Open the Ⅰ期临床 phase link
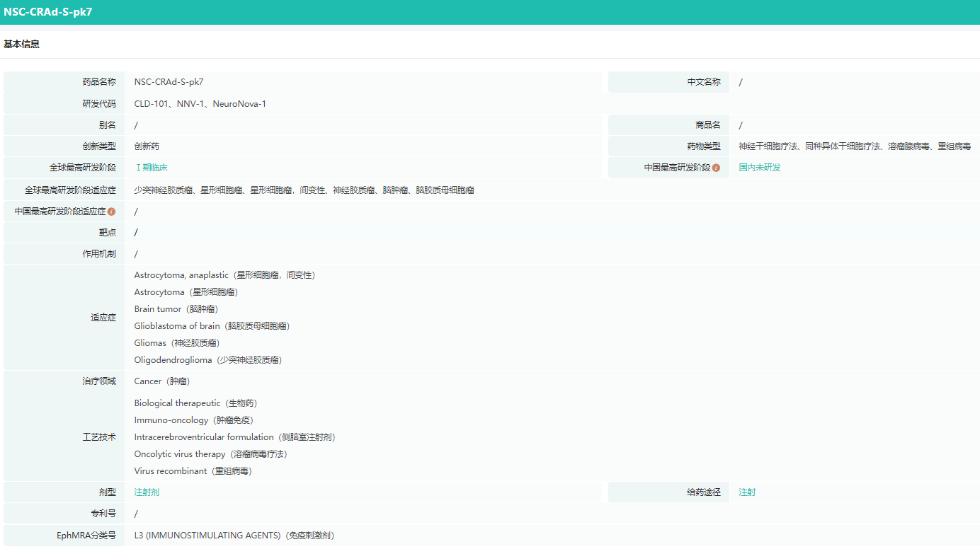This screenshot has height=549, width=980. point(151,168)
